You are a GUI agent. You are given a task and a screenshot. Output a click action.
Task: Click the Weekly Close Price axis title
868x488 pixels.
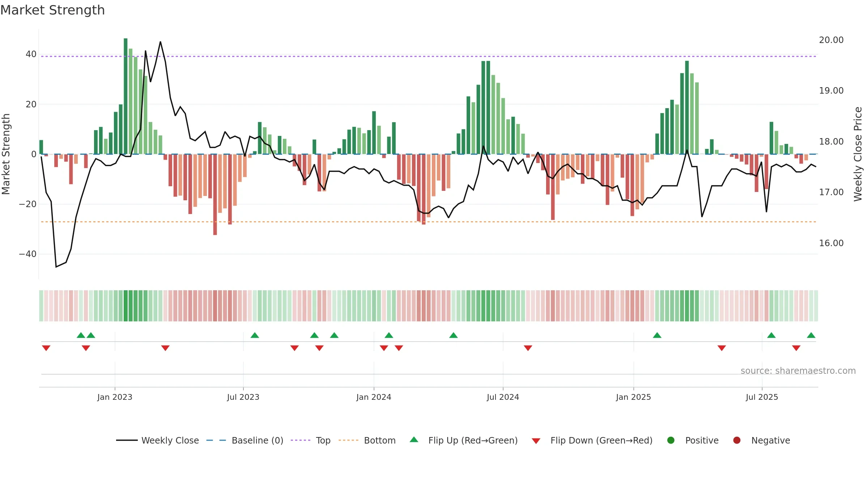tap(858, 154)
